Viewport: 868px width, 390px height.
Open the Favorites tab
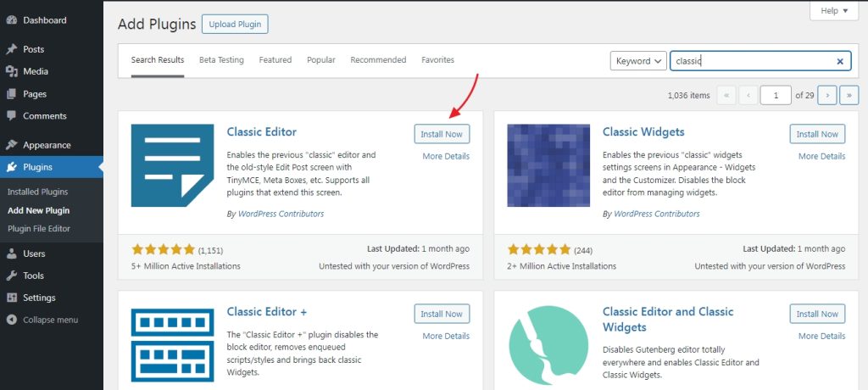tap(437, 60)
